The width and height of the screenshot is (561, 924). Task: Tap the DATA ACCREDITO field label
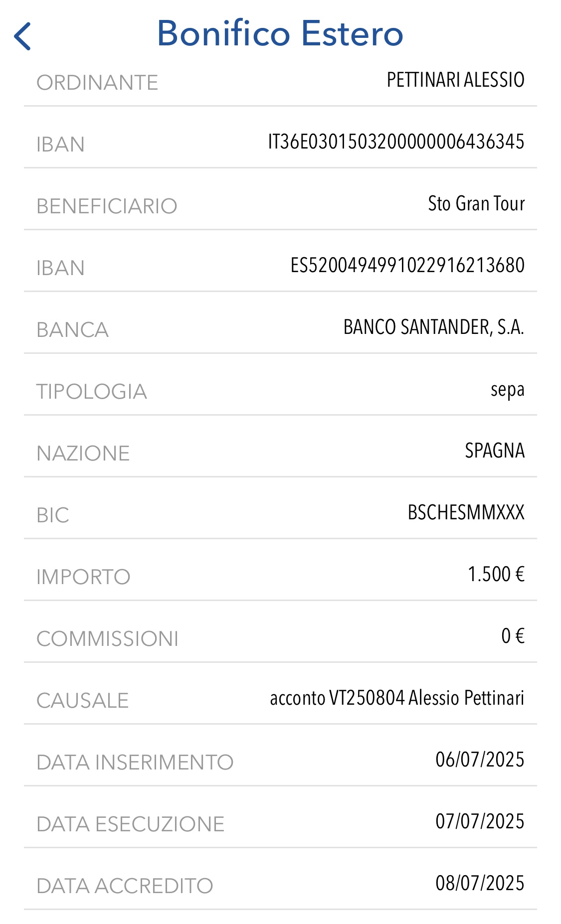125,886
